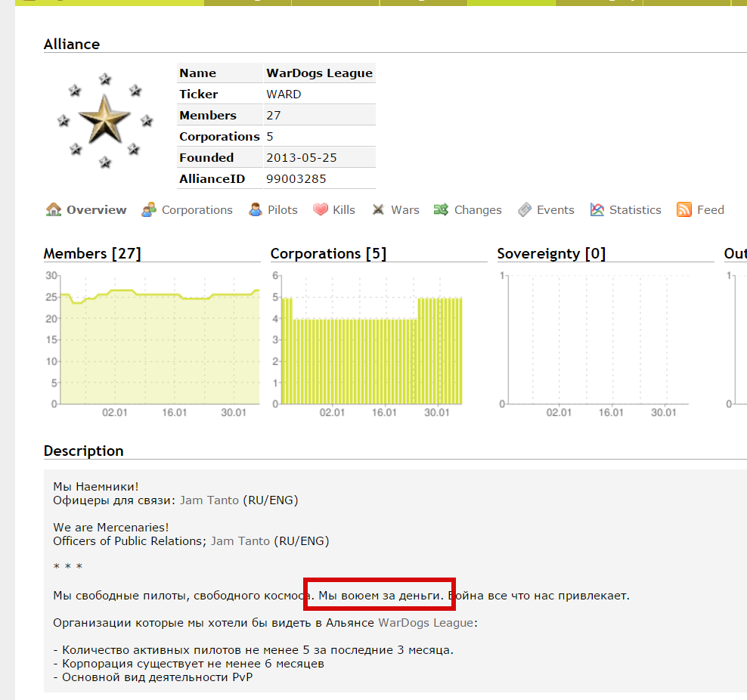747x700 pixels.
Task: Click the Statistics chart icon
Action: [597, 209]
